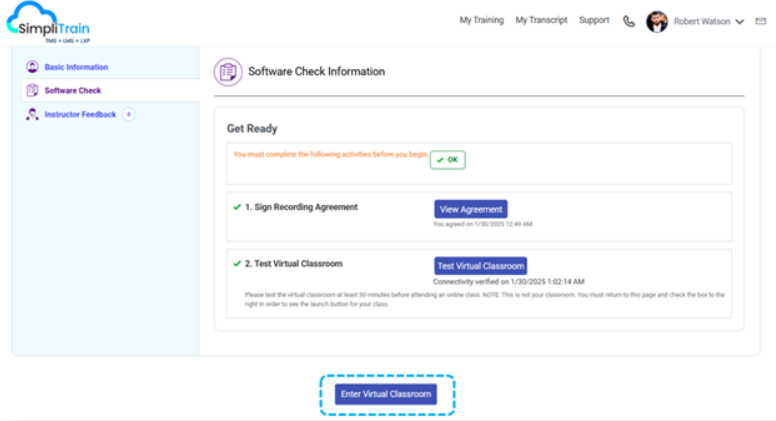The image size is (776, 421).
Task: Click green checkmark beside Sign Recording Agreement
Action: [x=237, y=208]
